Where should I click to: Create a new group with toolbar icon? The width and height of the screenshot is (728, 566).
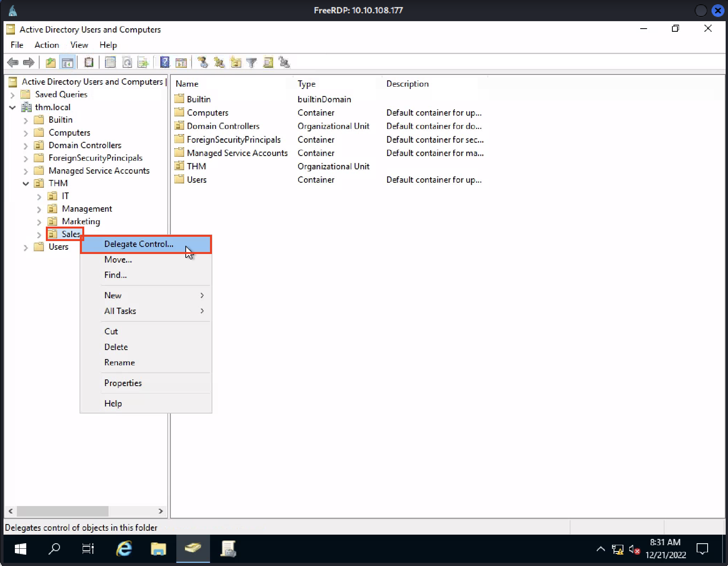click(x=219, y=62)
